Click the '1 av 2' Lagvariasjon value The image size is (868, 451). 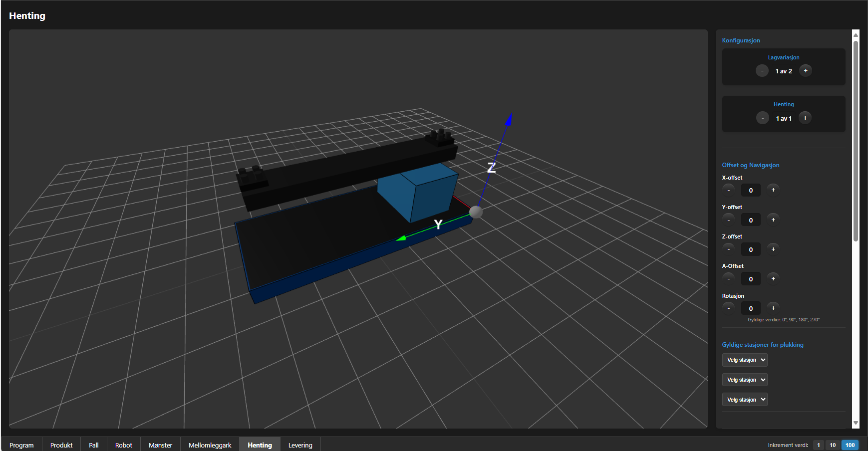(784, 71)
